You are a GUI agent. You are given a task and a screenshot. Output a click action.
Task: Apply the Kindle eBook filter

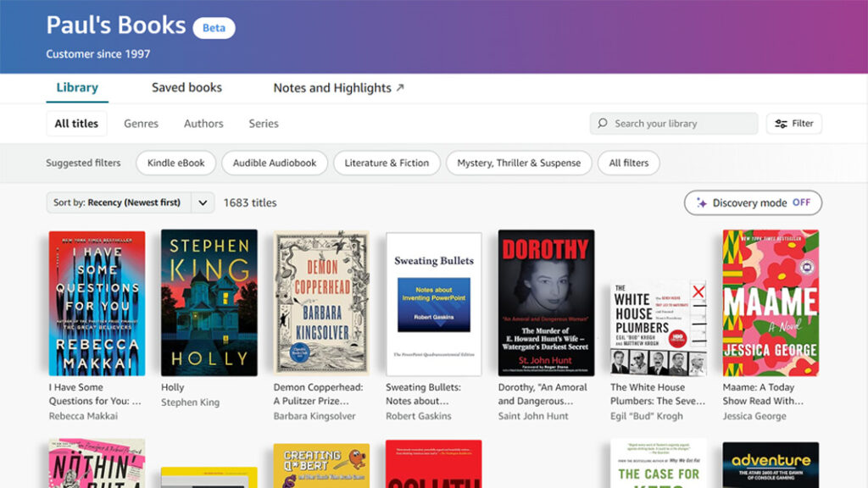click(x=176, y=164)
